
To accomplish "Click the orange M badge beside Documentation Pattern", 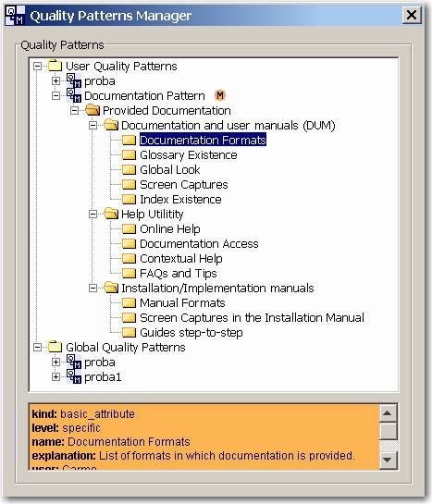I will click(220, 95).
